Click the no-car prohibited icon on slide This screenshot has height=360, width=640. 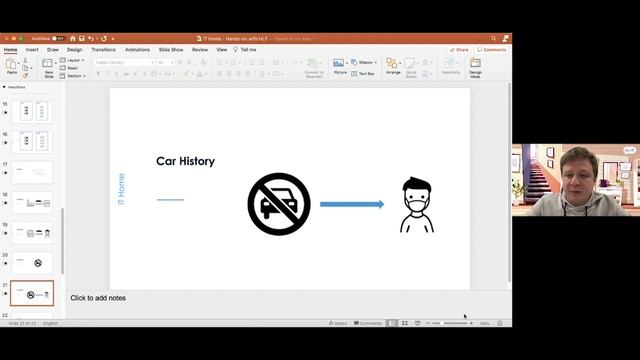pyautogui.click(x=279, y=204)
